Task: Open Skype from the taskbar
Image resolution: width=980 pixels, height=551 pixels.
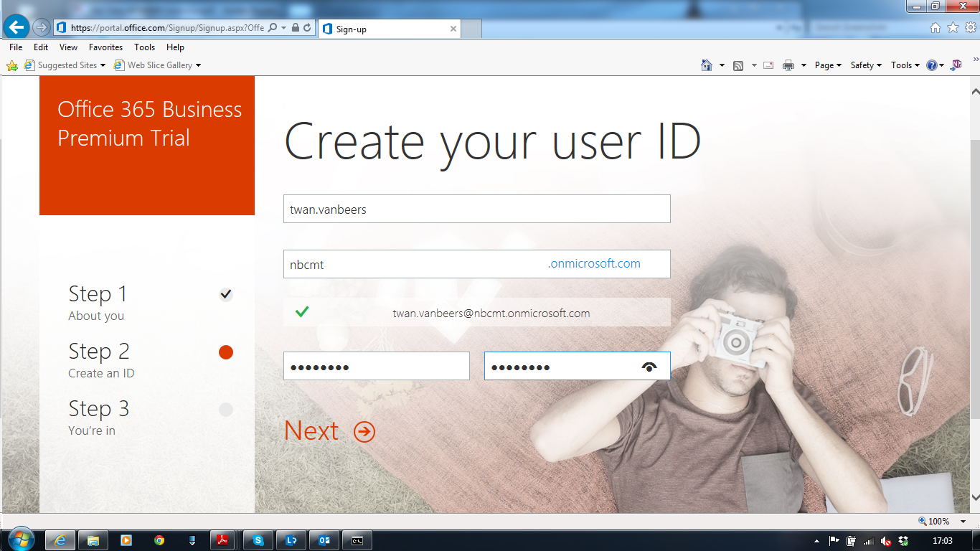Action: [x=258, y=540]
